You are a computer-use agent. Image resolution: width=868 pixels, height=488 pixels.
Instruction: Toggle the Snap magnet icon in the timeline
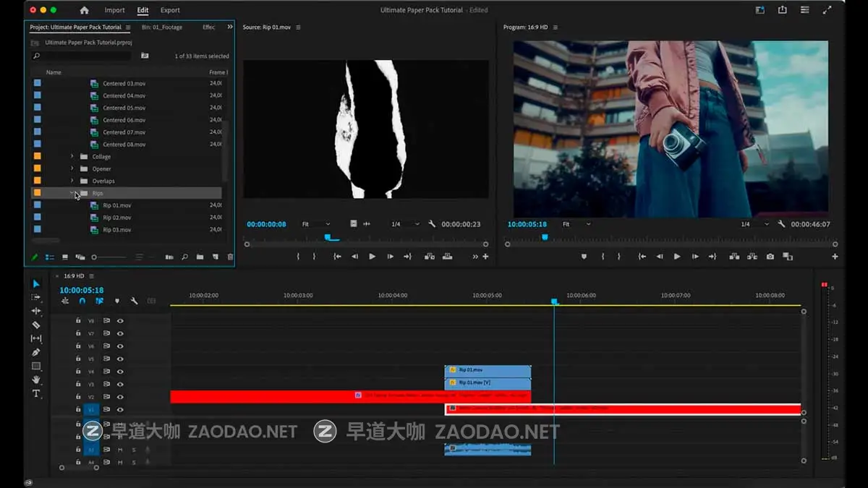click(82, 301)
